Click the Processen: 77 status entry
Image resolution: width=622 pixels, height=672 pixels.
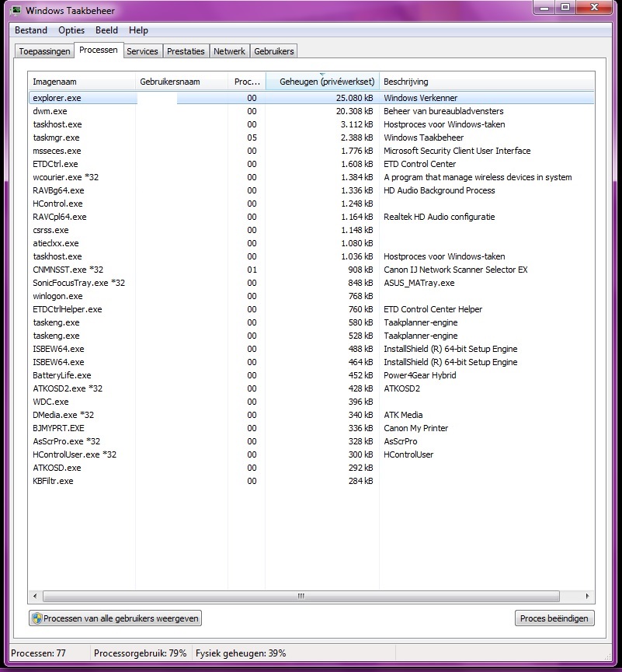pyautogui.click(x=39, y=653)
